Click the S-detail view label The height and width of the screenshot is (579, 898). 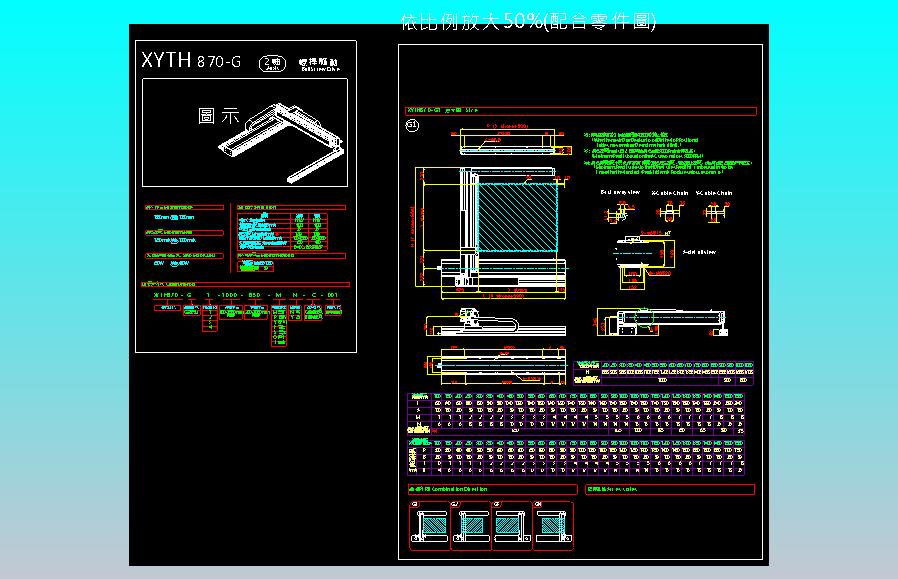coord(699,252)
